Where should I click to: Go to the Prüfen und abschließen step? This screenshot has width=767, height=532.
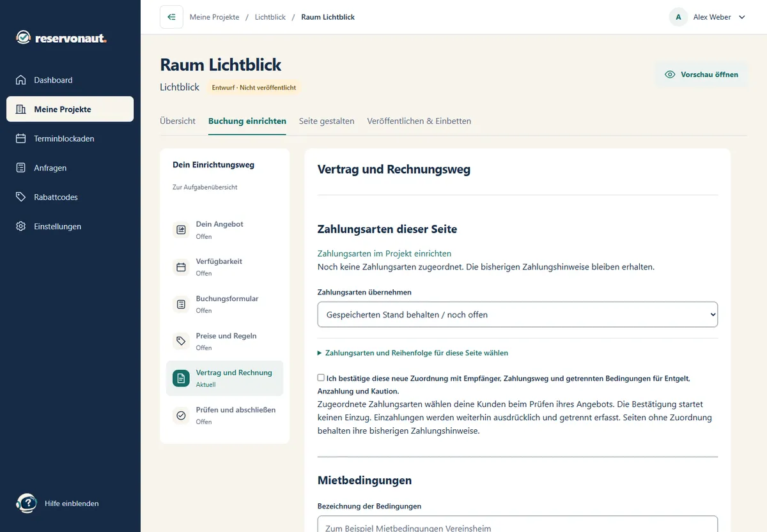point(224,415)
